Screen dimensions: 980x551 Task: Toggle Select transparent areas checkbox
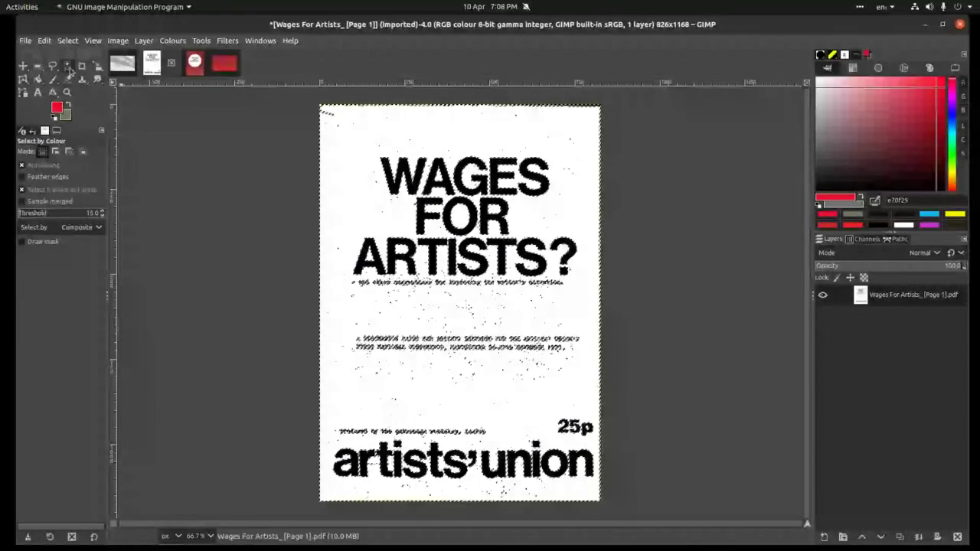pyautogui.click(x=21, y=189)
